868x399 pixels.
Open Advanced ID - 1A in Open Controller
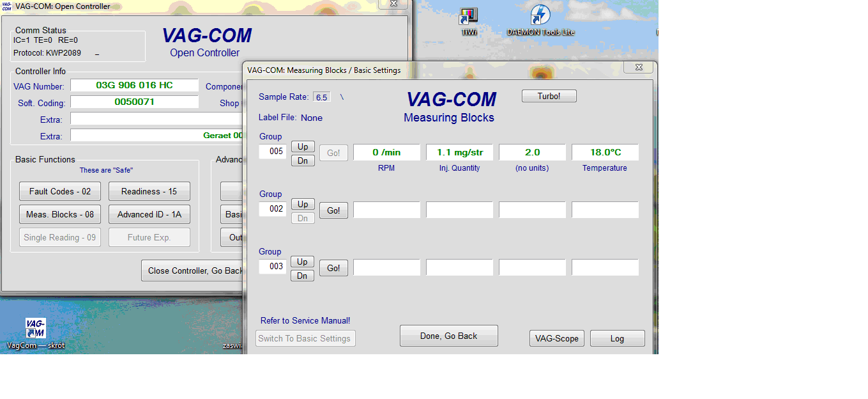(x=149, y=214)
